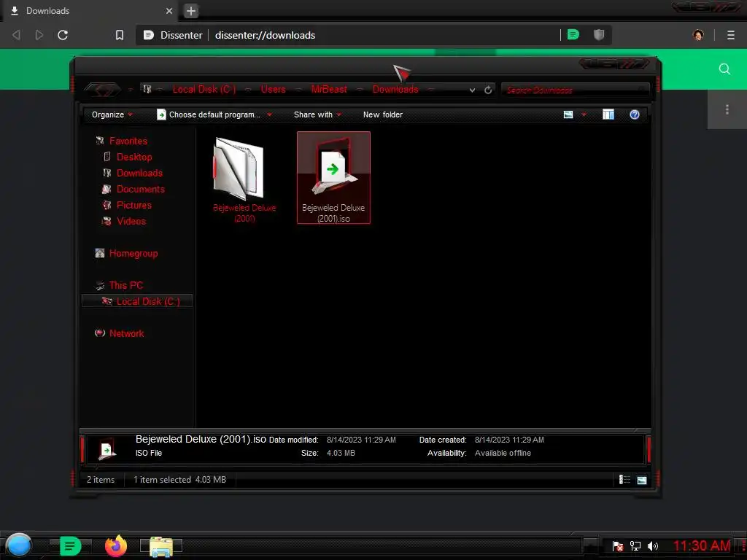Screen dimensions: 747x560
Task: Click the 11:30 AM taskbar clock
Action: point(702,545)
